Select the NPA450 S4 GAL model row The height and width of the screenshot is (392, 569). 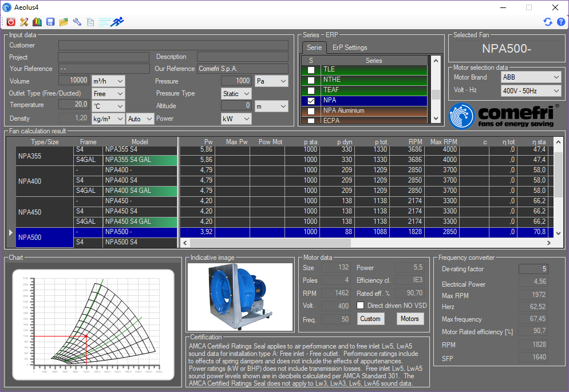[x=141, y=221]
